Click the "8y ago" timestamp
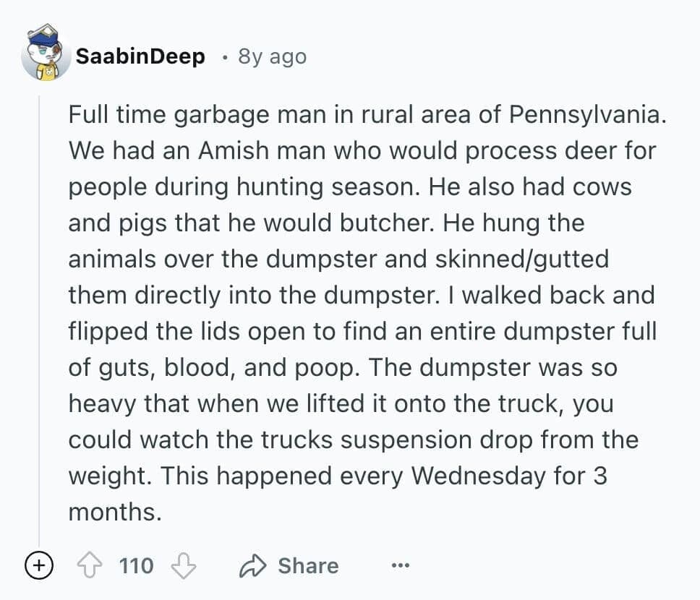 (x=272, y=56)
